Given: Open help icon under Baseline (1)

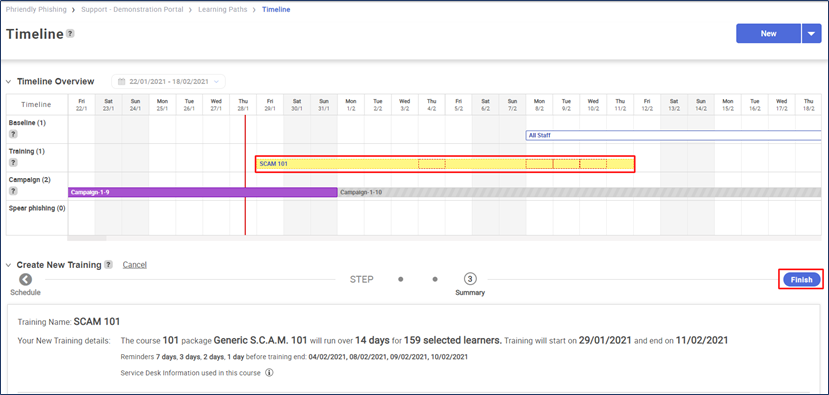Looking at the screenshot, I should click(x=13, y=134).
